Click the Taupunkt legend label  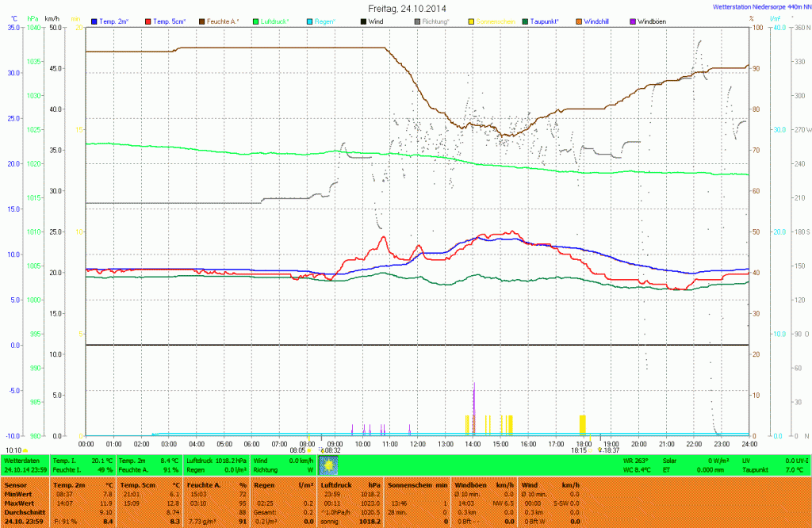pos(549,21)
